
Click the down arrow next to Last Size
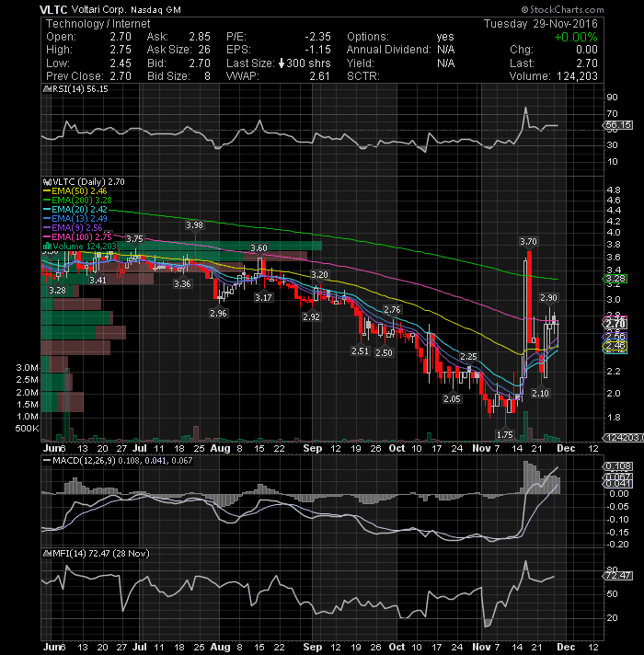pos(282,63)
